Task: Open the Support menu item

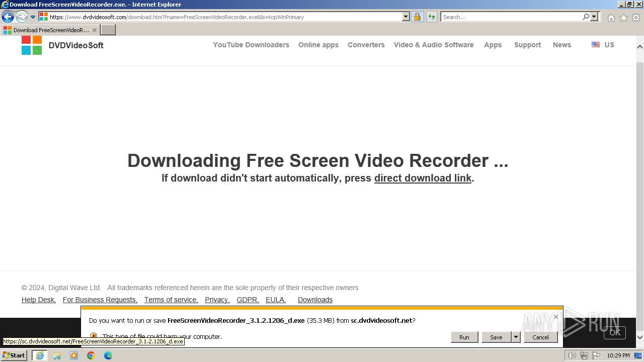Action: tap(528, 45)
